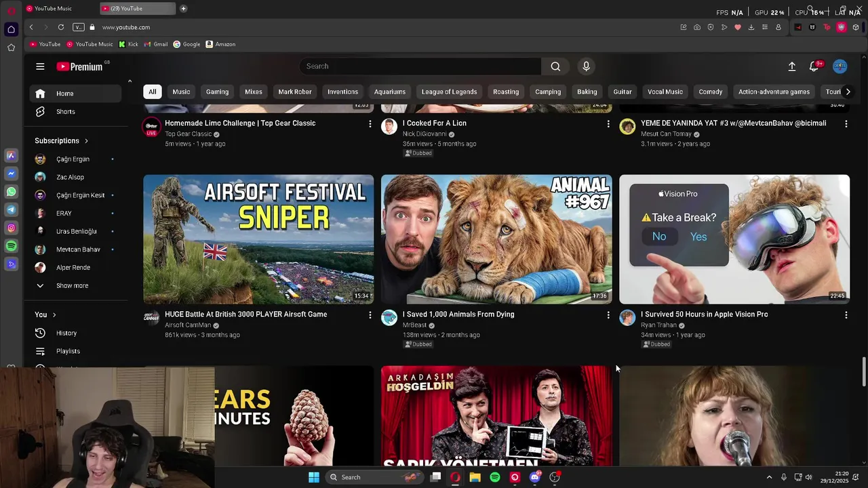Open the Amazon bookmark
Image resolution: width=868 pixels, height=488 pixels.
click(220, 45)
